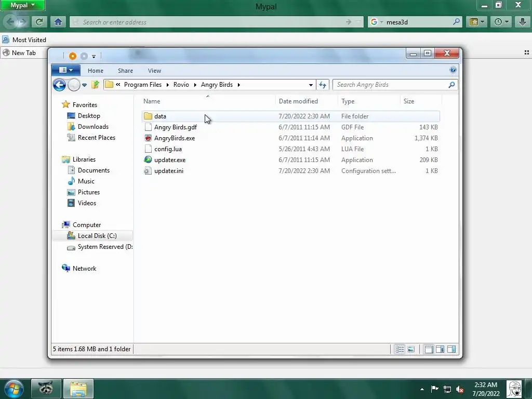
Task: Open the recent locations dropdown arrow
Action: coord(85,85)
